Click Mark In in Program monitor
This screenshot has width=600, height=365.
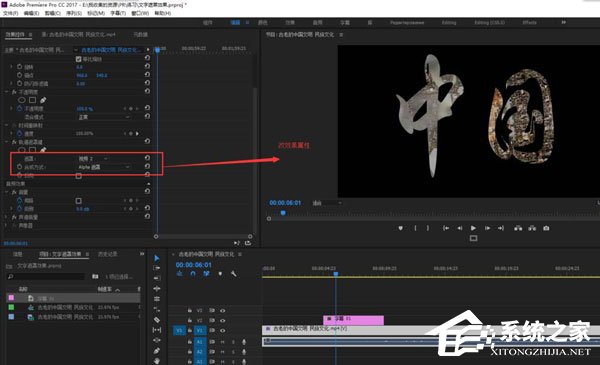tap(415, 228)
